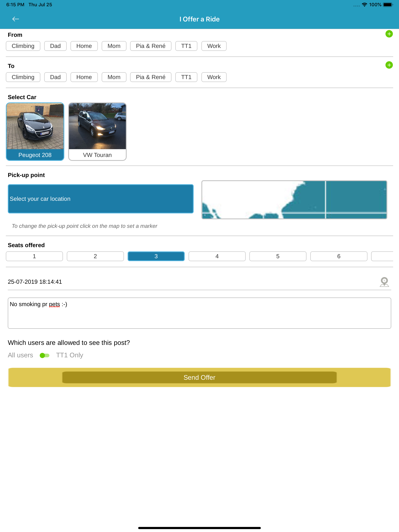399x532 pixels.
Task: Offer 1 seat
Action: (x=34, y=256)
